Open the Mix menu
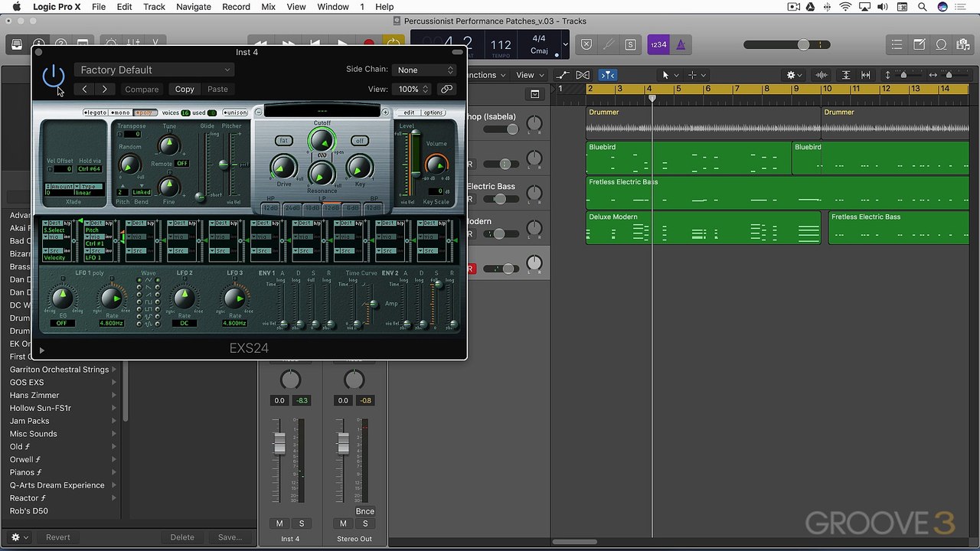This screenshot has width=980, height=551. [x=268, y=7]
